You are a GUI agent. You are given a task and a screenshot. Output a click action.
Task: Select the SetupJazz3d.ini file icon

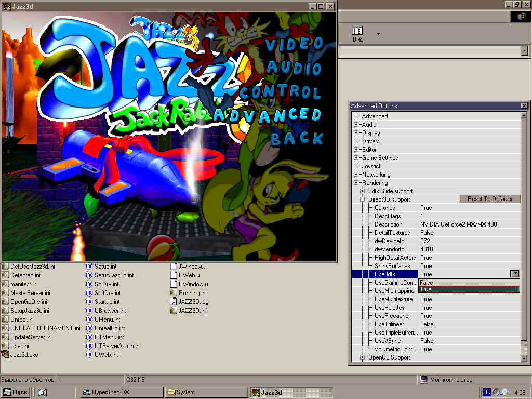tap(5, 311)
